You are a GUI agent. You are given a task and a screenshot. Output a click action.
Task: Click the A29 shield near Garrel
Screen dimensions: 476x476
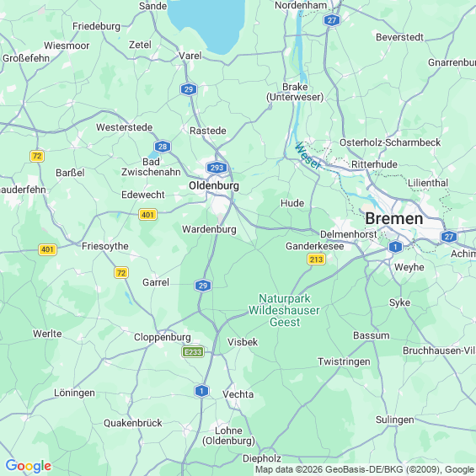tap(203, 286)
